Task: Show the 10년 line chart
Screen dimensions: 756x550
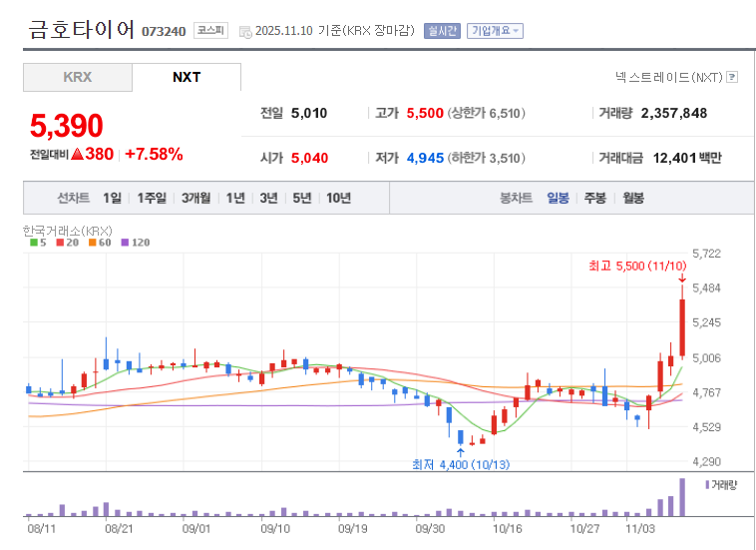Action: (x=338, y=198)
